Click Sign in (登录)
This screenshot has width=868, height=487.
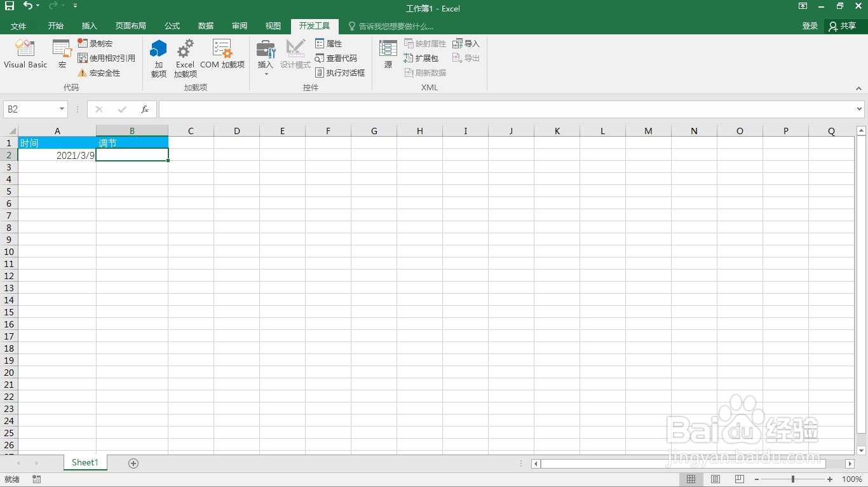click(x=810, y=26)
